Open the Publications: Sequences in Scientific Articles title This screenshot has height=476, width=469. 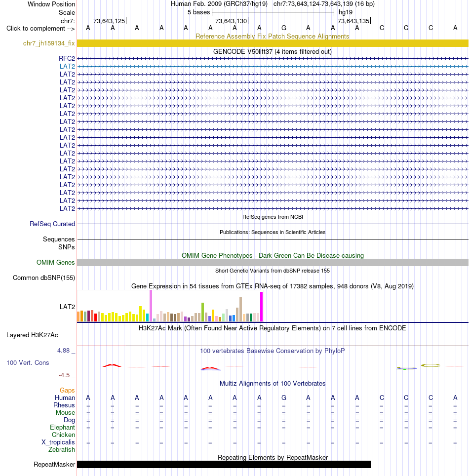click(x=273, y=232)
